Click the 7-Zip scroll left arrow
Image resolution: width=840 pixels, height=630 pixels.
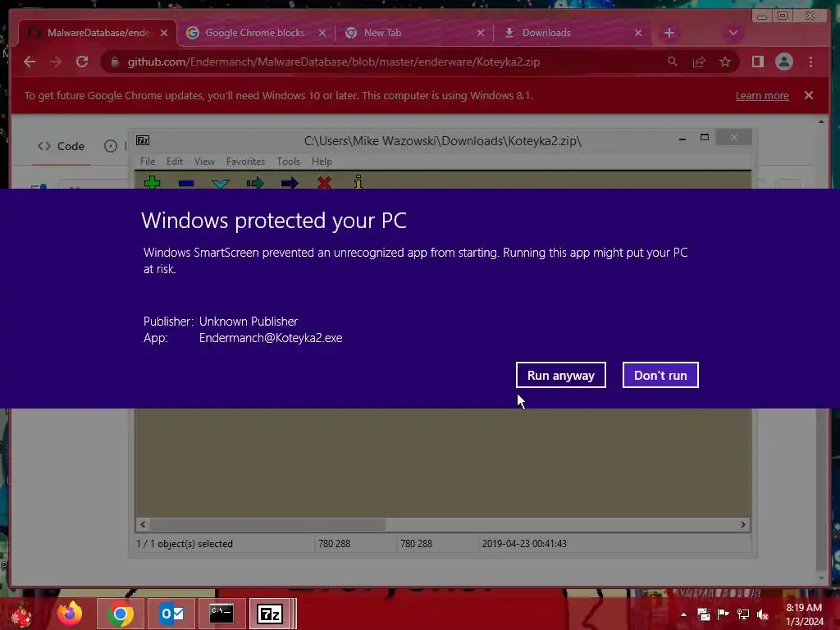tap(143, 524)
